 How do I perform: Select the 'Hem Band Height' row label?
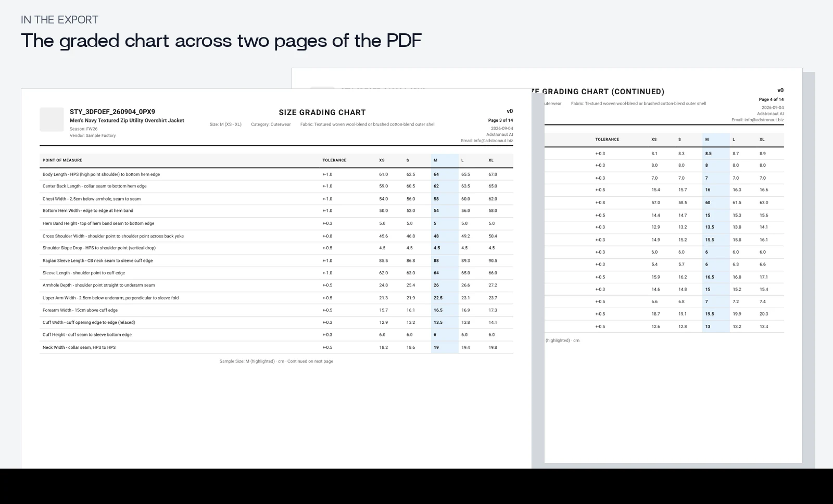click(98, 223)
